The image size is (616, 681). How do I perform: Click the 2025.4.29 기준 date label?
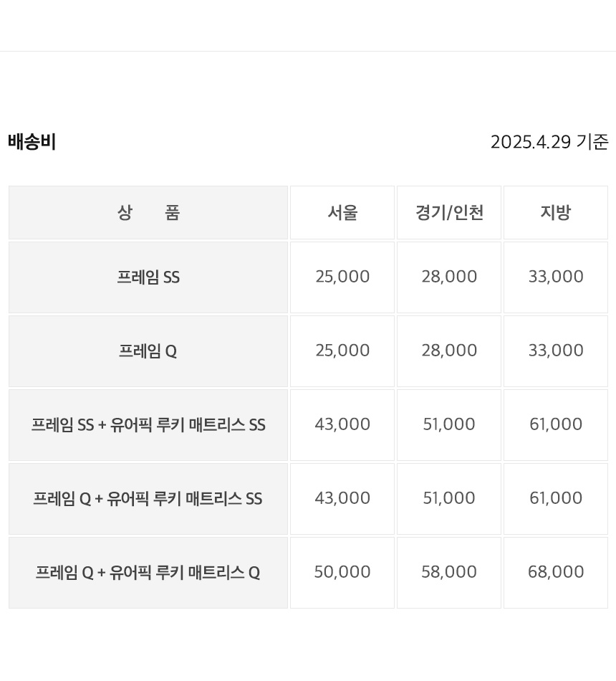(549, 142)
